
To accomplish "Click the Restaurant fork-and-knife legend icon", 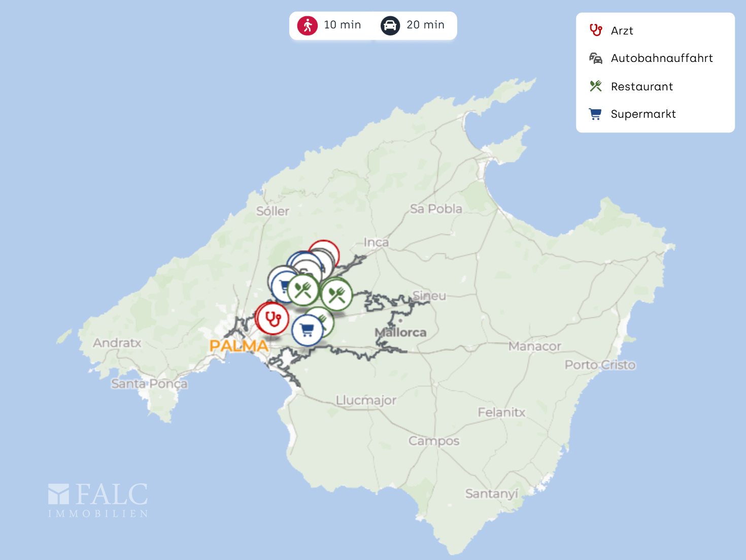I will point(596,86).
